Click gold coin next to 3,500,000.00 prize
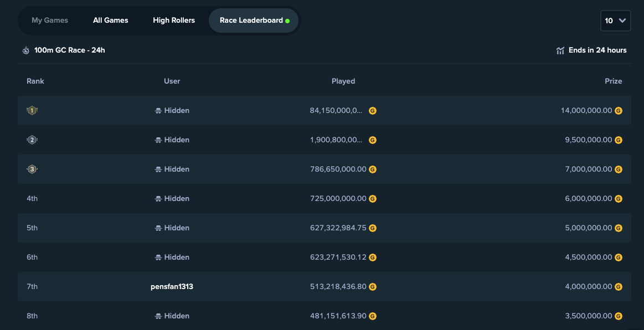644x330 pixels. (x=618, y=316)
